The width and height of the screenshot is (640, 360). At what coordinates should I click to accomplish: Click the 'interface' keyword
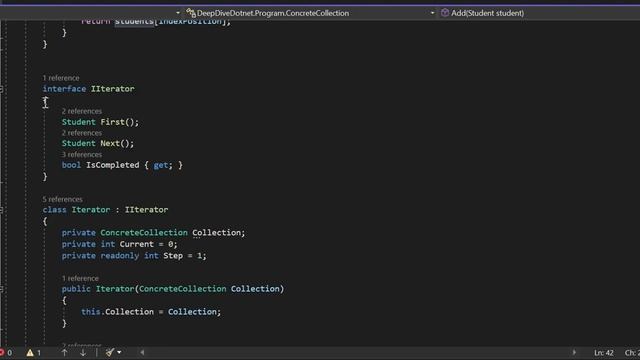64,89
